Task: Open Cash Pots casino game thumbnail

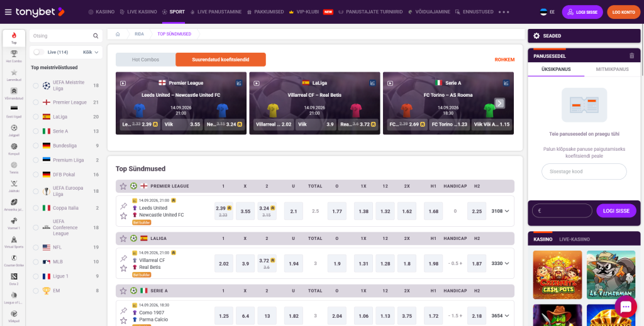Action: (x=557, y=274)
